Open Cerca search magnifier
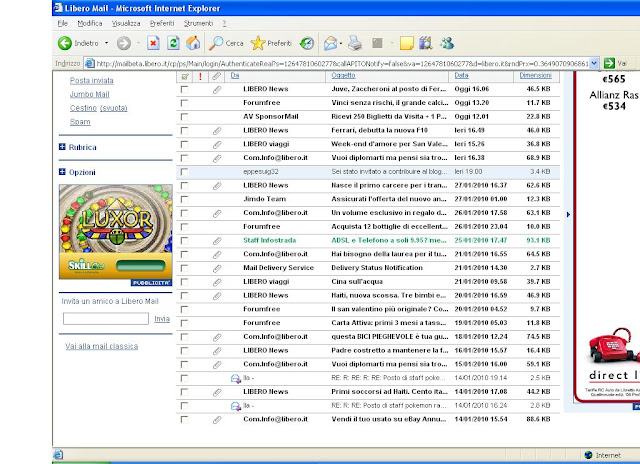The width and height of the screenshot is (640, 464). click(x=226, y=43)
